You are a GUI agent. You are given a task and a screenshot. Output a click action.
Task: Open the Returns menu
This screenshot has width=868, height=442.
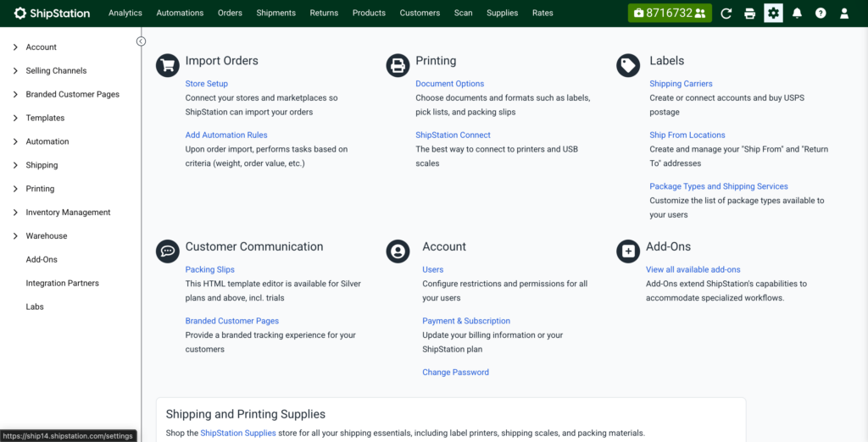(x=324, y=14)
